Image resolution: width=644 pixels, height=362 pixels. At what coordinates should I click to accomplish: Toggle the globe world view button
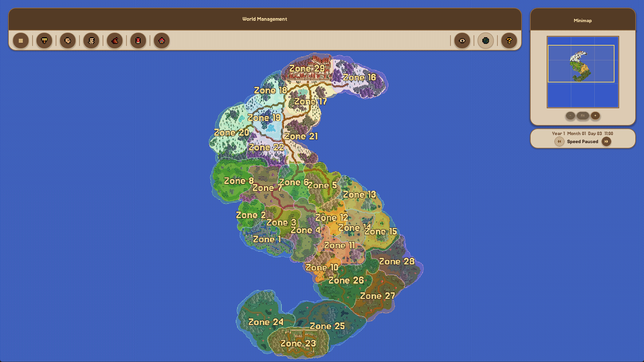[486, 41]
